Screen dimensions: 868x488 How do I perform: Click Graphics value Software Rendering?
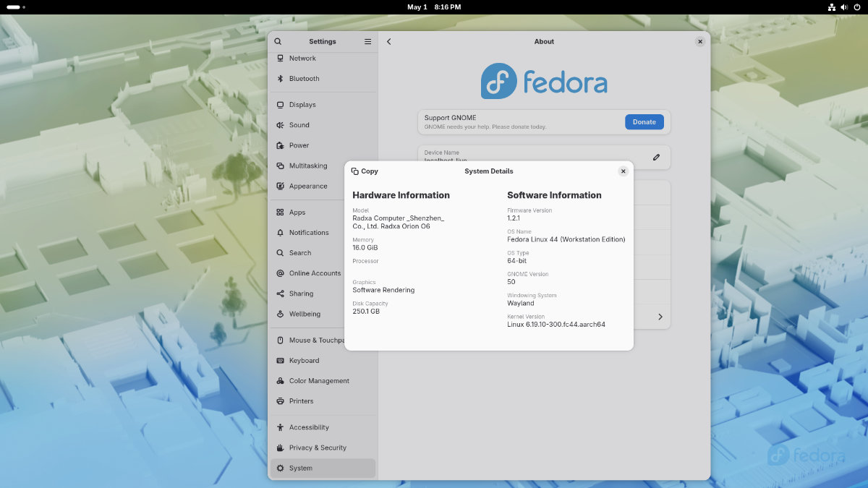[x=383, y=290]
